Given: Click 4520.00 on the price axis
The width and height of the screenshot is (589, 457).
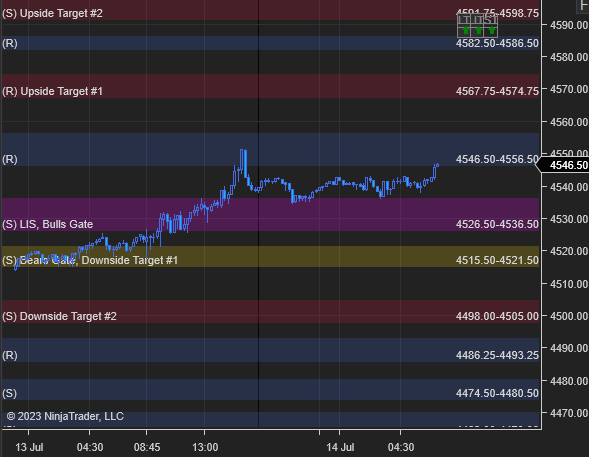Looking at the screenshot, I should (x=569, y=251).
